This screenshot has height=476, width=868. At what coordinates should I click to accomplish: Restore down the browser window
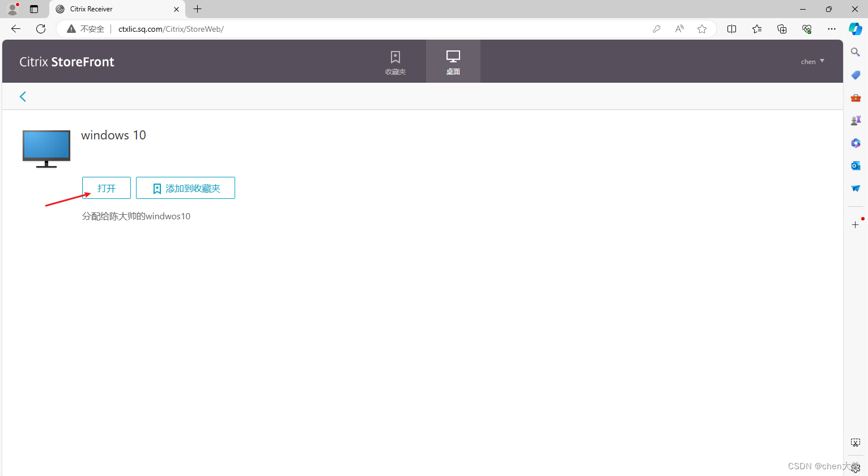click(x=829, y=9)
